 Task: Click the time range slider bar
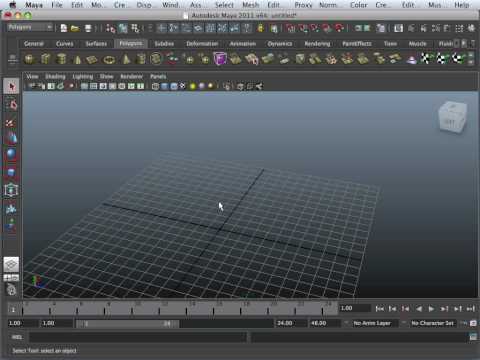point(127,323)
